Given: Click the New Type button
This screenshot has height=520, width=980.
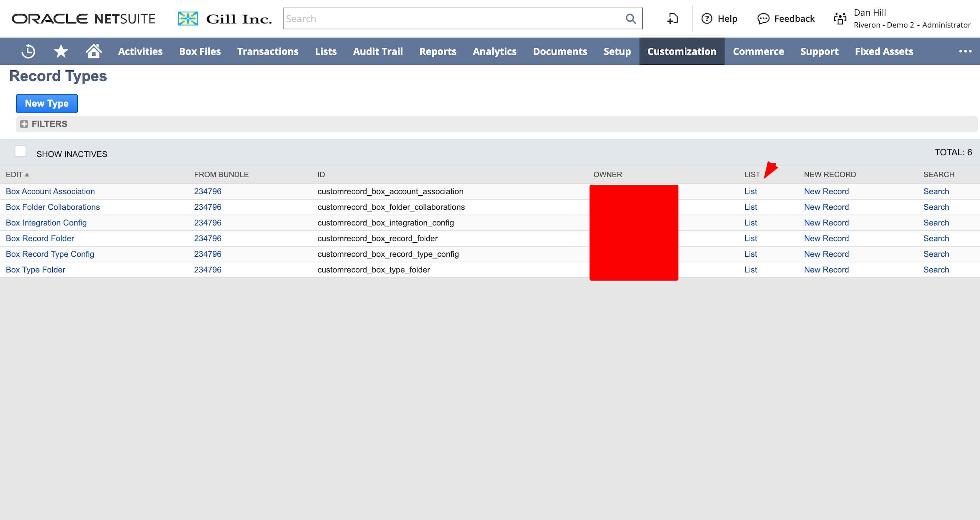Looking at the screenshot, I should 47,104.
